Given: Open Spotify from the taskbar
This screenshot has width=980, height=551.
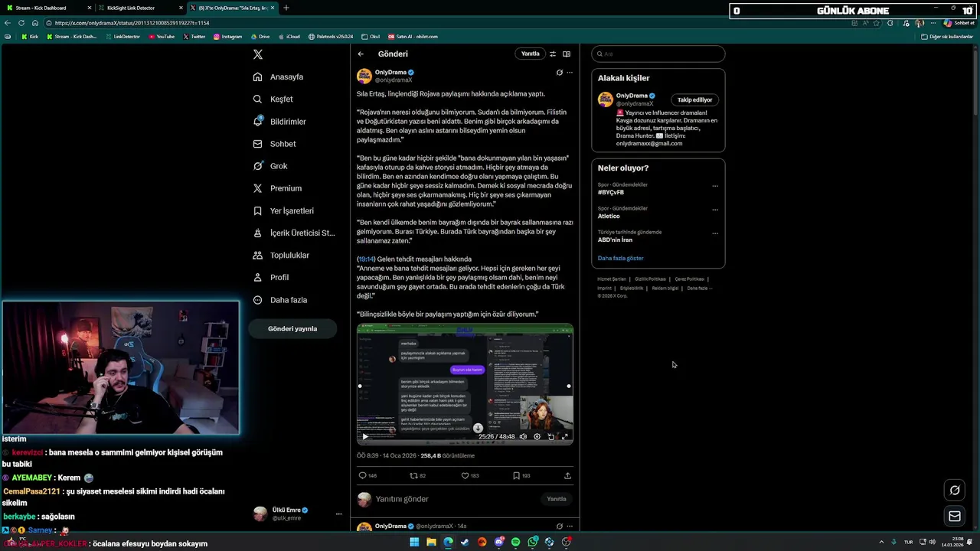Looking at the screenshot, I should pos(515,542).
